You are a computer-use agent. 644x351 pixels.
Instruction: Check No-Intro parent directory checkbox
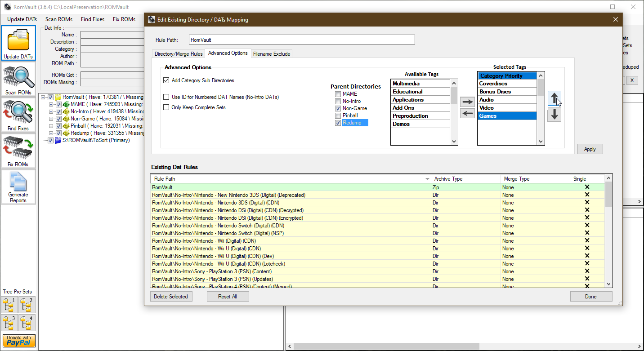(x=338, y=101)
